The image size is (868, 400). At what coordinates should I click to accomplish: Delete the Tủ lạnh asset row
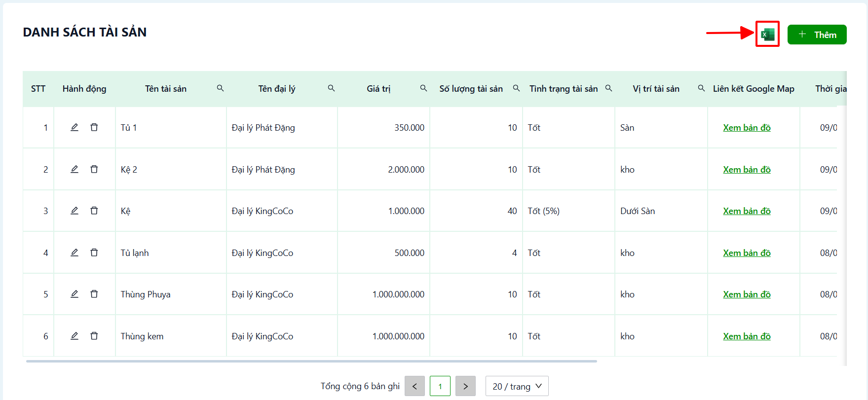pyautogui.click(x=94, y=253)
